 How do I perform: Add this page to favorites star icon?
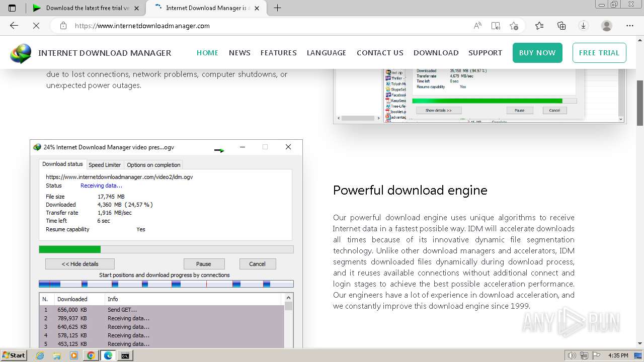pos(514,26)
